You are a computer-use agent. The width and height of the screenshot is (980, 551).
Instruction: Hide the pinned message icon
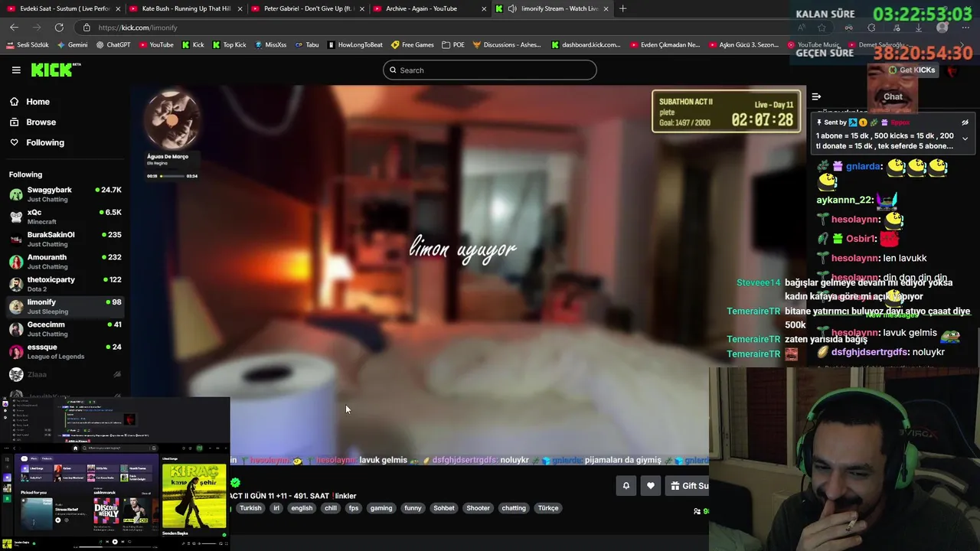click(965, 122)
